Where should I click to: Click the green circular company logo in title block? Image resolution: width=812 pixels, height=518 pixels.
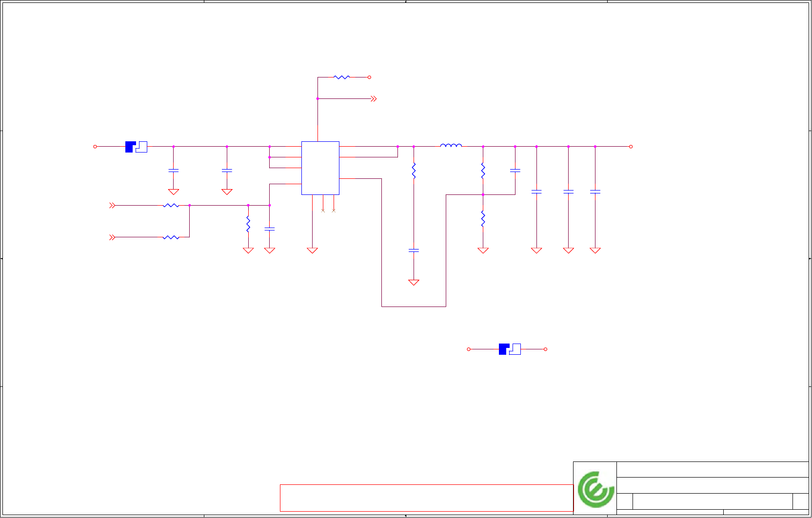point(595,489)
